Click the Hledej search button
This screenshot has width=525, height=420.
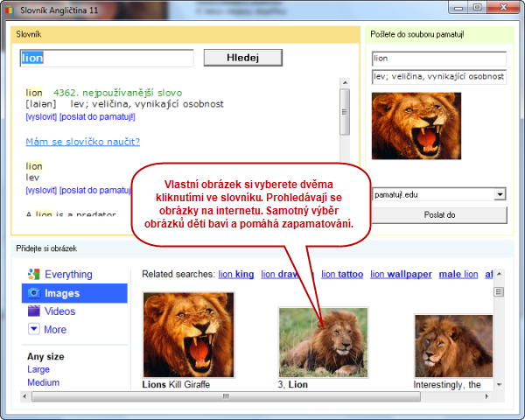pyautogui.click(x=243, y=58)
